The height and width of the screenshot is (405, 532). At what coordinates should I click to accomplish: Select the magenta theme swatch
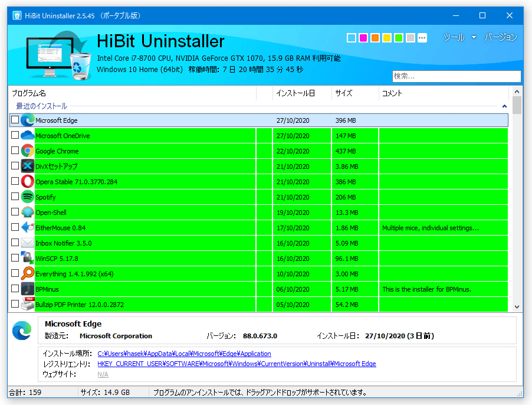coord(363,38)
